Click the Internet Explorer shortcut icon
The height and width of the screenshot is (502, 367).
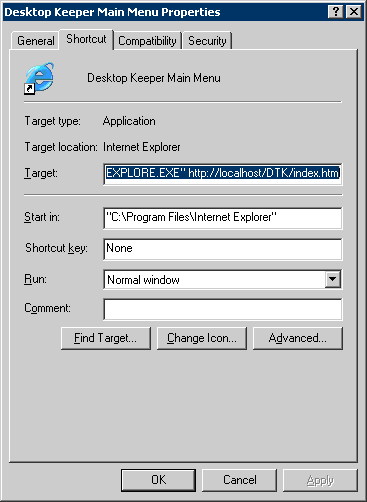pyautogui.click(x=39, y=78)
